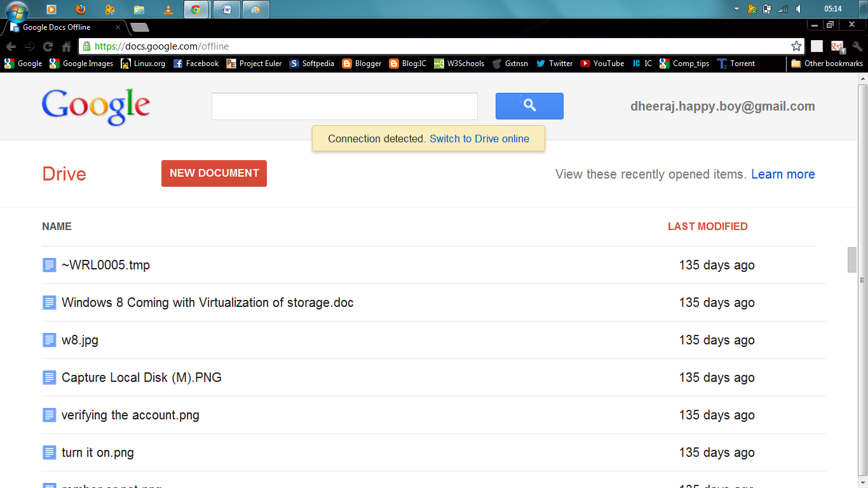868x488 pixels.
Task: Reload the page with refresh icon
Action: point(48,46)
